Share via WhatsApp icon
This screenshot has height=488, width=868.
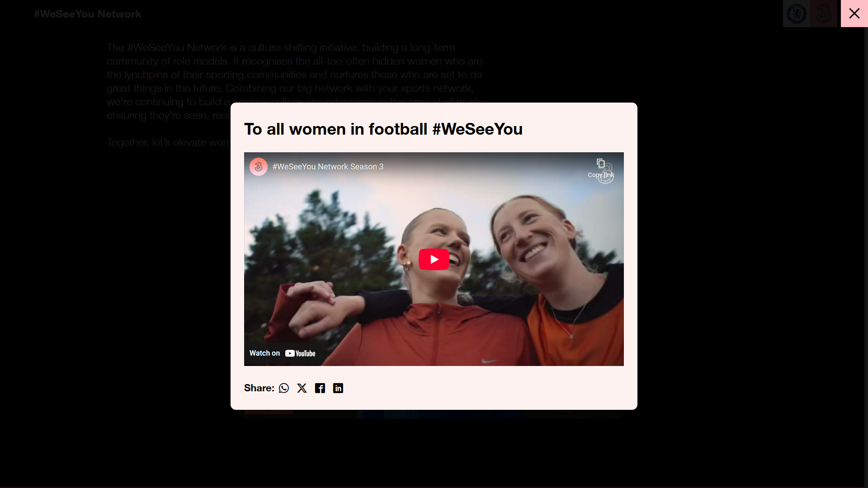coord(284,388)
